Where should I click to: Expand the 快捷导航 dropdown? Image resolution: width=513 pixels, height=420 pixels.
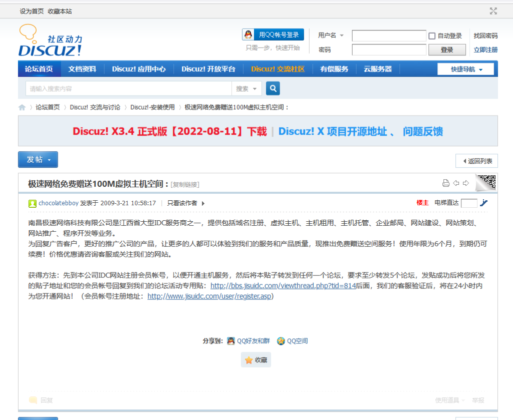point(467,69)
